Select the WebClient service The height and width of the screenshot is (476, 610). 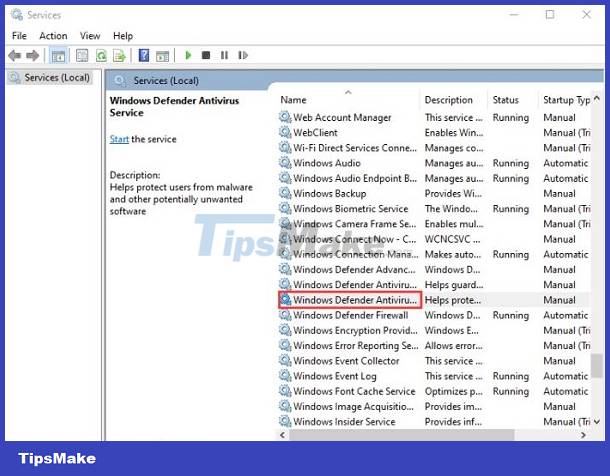click(434, 132)
